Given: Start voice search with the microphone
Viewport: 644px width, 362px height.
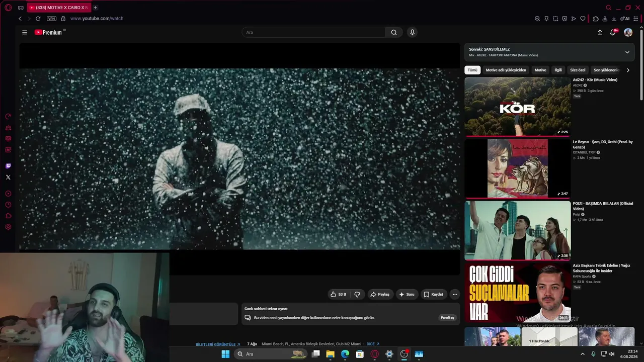Looking at the screenshot, I should click(412, 32).
